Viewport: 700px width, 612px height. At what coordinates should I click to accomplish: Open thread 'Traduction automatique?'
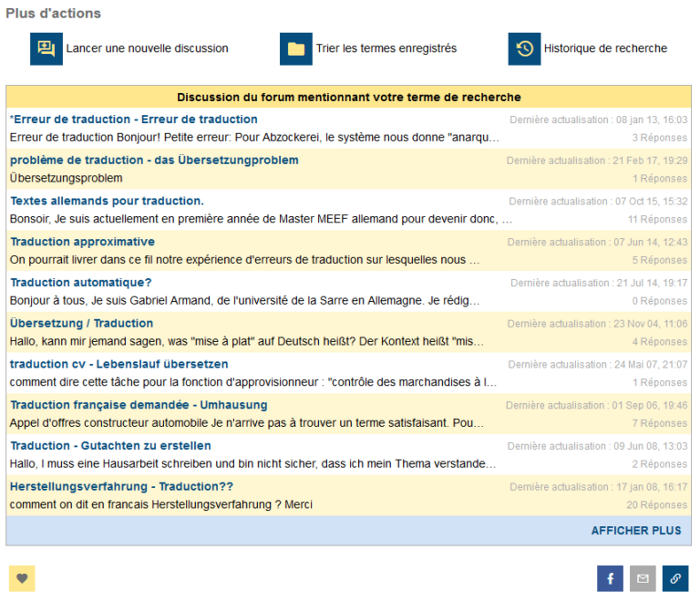coord(81,283)
